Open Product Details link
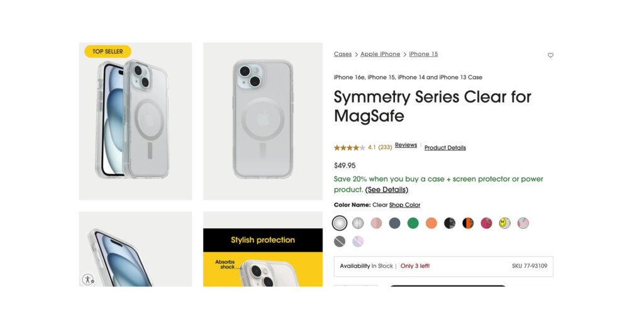The image size is (644, 322). pyautogui.click(x=445, y=148)
